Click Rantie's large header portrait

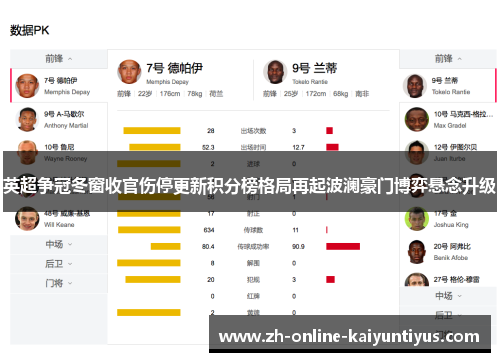[275, 72]
